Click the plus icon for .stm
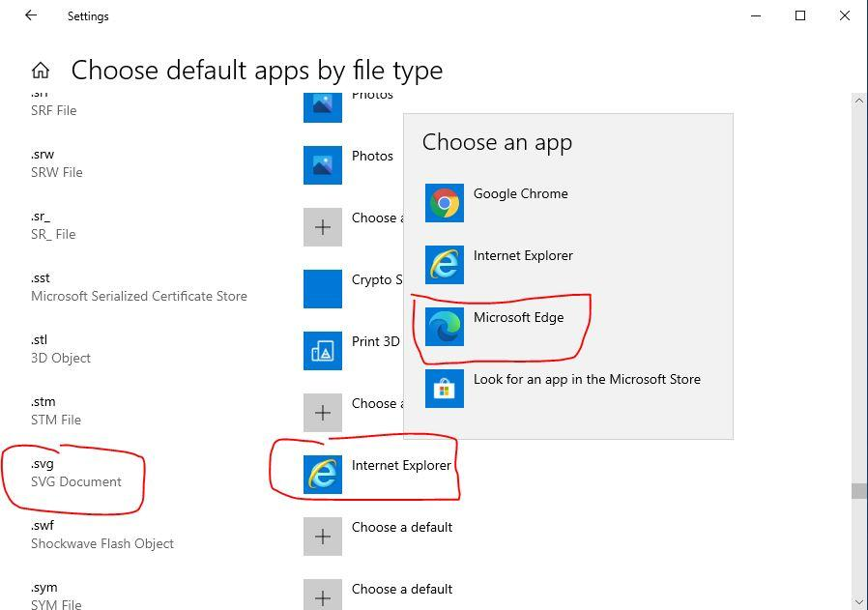The image size is (868, 610). tap(323, 413)
